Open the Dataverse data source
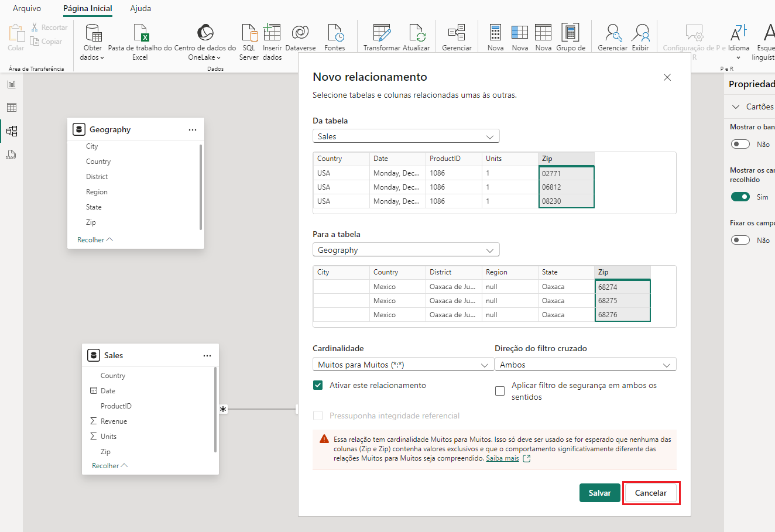This screenshot has height=532, width=775. tap(300, 34)
